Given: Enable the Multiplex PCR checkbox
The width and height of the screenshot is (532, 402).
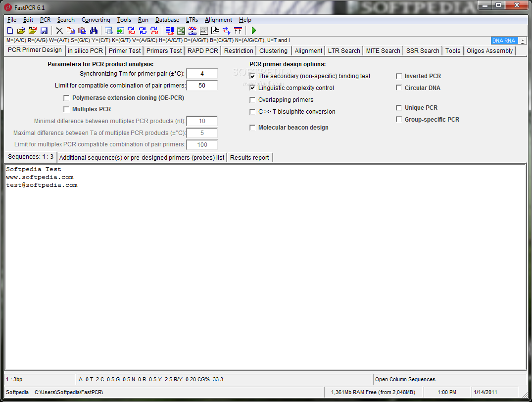Looking at the screenshot, I should coord(66,109).
